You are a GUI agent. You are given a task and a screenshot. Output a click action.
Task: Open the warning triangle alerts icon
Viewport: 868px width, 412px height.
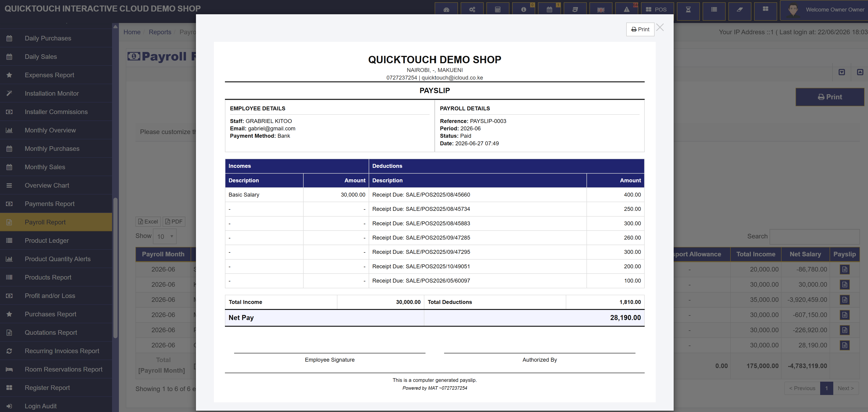[x=627, y=10]
